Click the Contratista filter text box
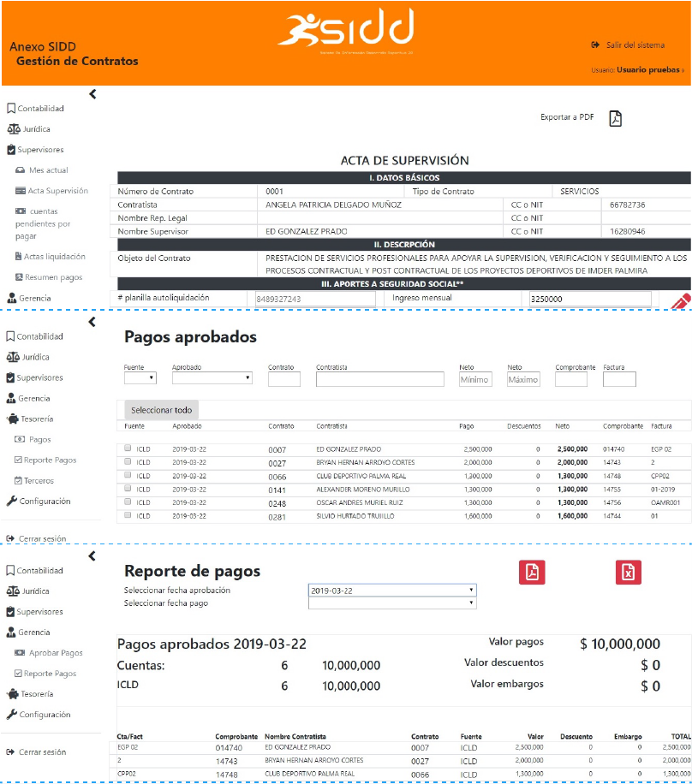The width and height of the screenshot is (692, 784). pos(379,379)
